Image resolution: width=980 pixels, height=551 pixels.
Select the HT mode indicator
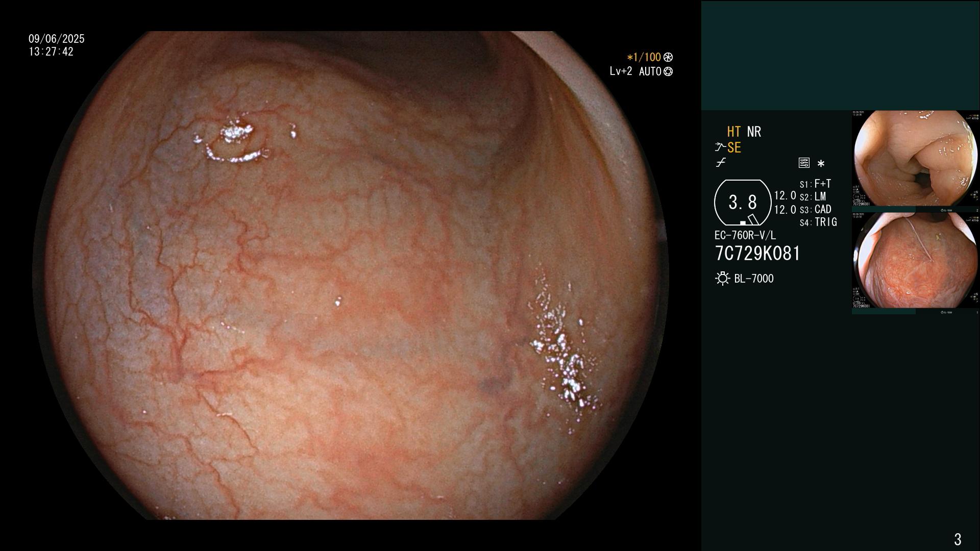(733, 132)
